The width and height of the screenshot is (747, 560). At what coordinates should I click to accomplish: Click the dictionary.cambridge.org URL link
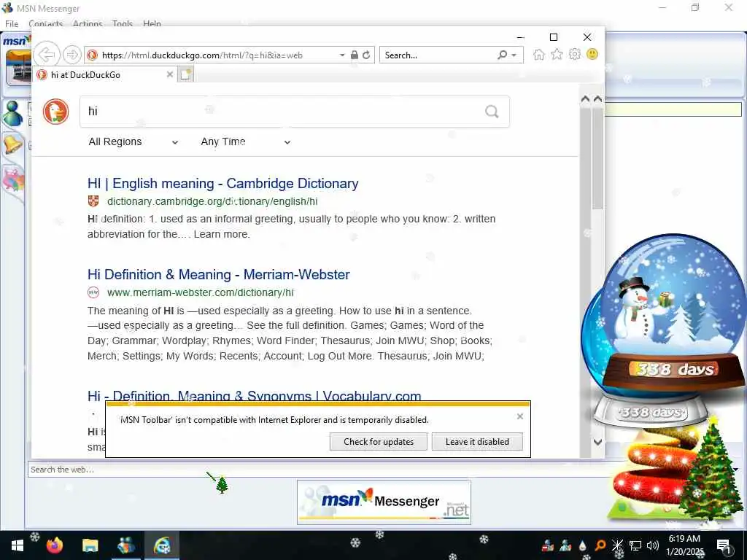click(x=212, y=201)
